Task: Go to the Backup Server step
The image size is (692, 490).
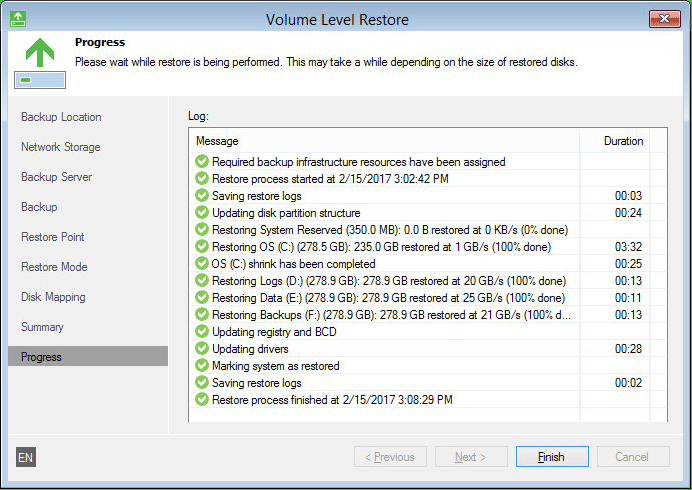Action: 56,177
